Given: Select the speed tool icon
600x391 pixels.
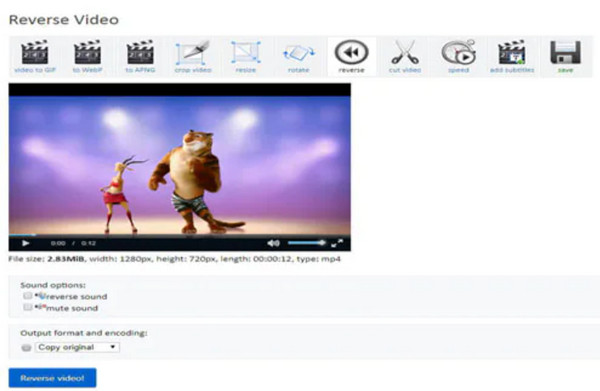Looking at the screenshot, I should pos(458,56).
